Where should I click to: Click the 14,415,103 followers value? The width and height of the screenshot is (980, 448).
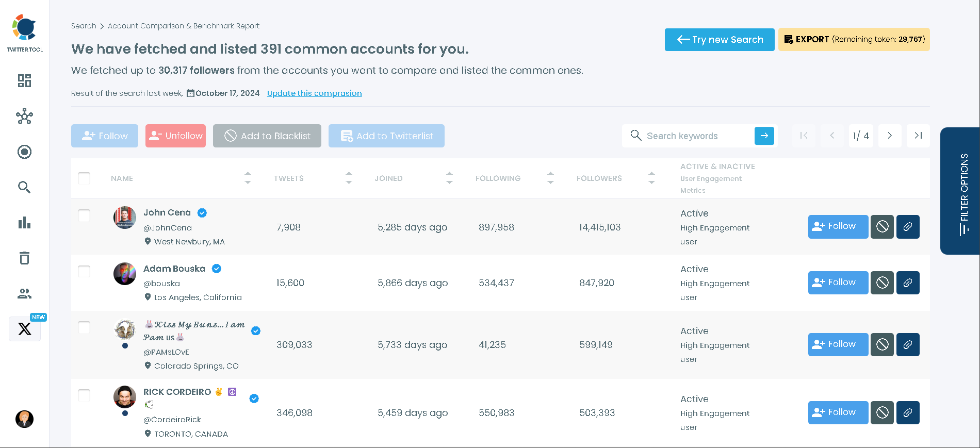[600, 227]
